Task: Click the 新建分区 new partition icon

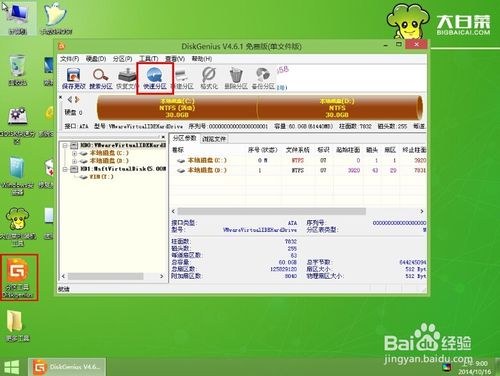Action: click(x=183, y=79)
